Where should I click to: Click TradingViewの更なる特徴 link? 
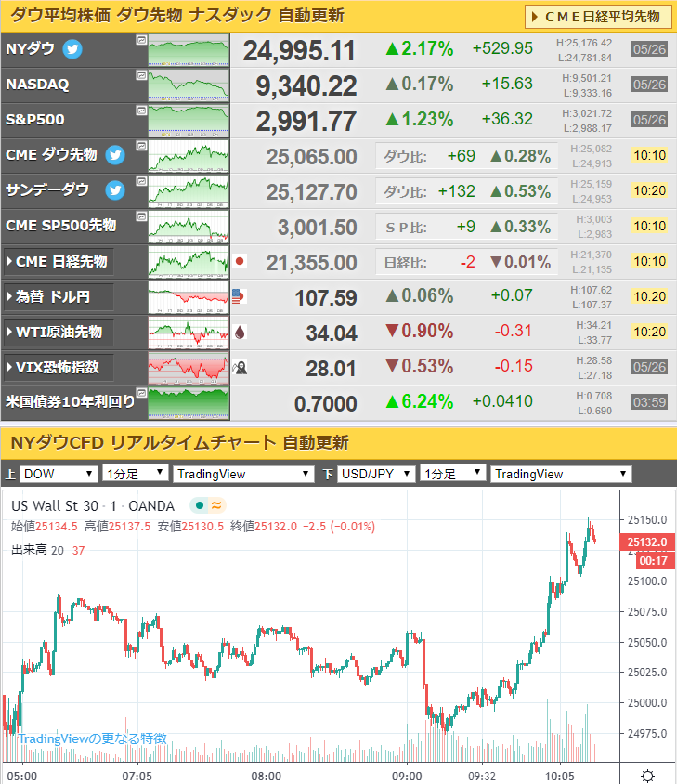(93, 738)
